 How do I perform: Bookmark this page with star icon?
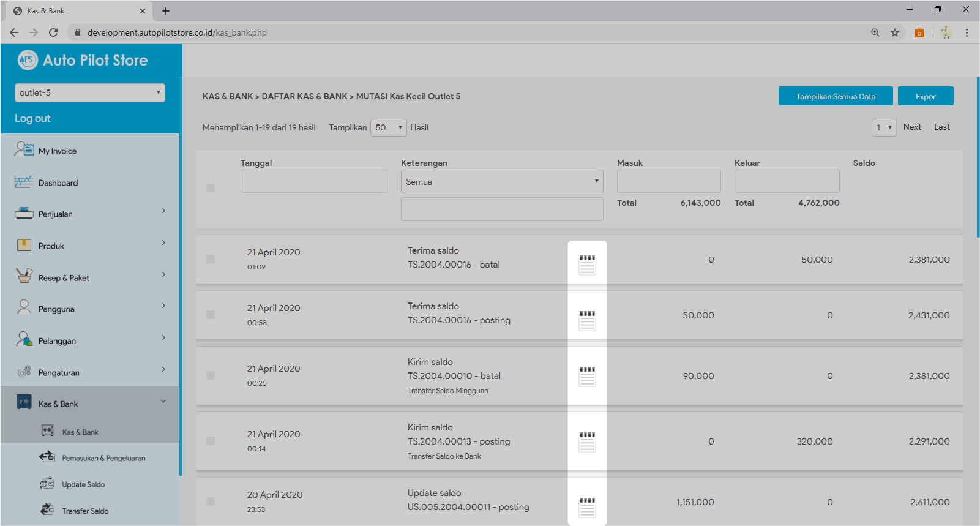tap(895, 32)
